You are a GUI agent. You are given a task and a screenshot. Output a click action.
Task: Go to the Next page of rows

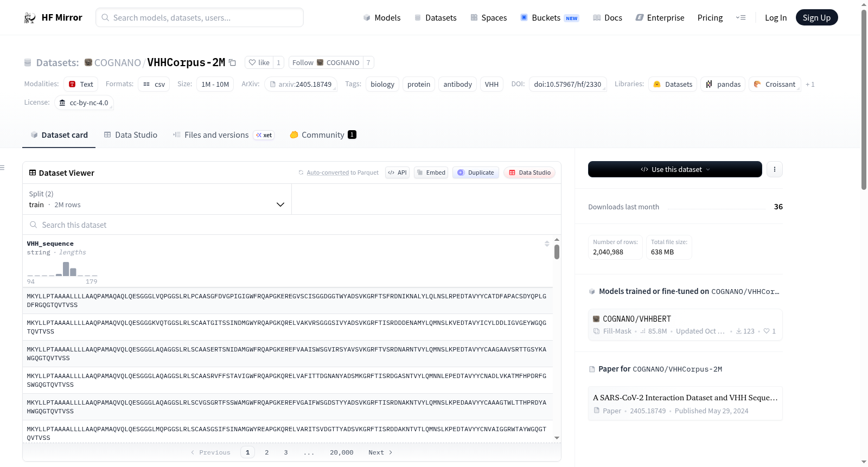380,452
